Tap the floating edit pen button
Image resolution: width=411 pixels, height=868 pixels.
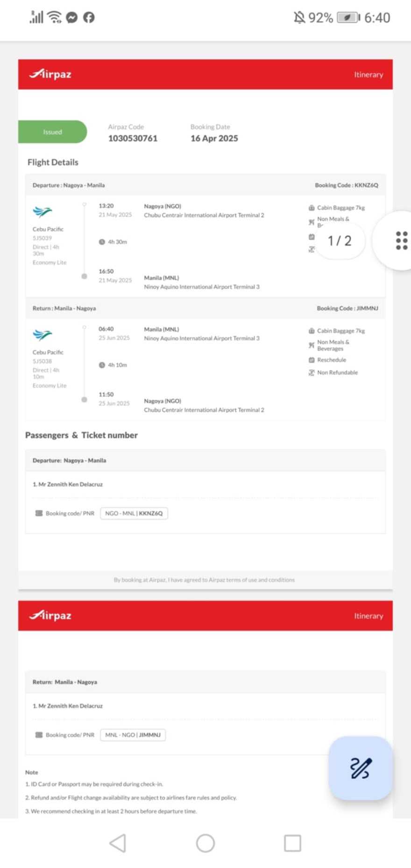click(x=361, y=768)
